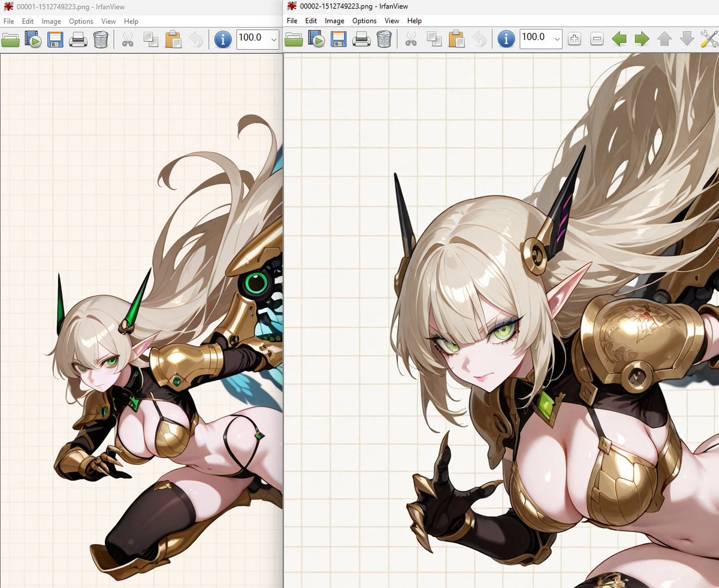Go to next image green right arrow
The height and width of the screenshot is (588, 719).
pyautogui.click(x=642, y=40)
